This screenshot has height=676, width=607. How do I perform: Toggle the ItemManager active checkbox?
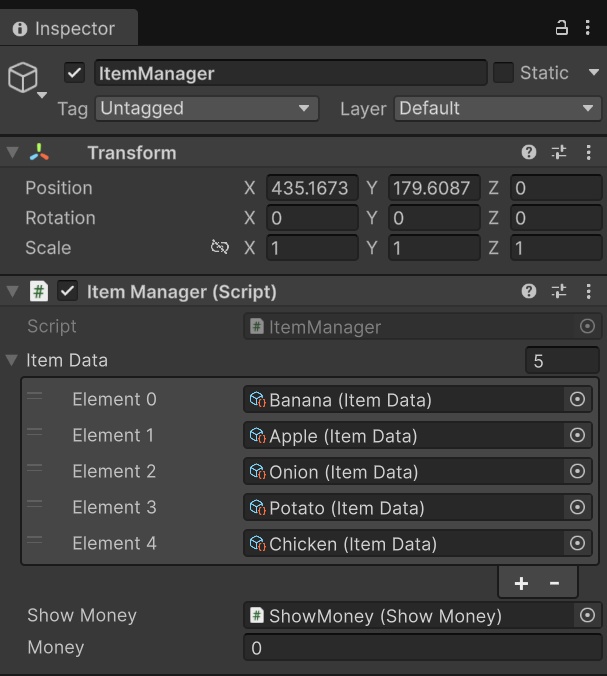[x=74, y=72]
